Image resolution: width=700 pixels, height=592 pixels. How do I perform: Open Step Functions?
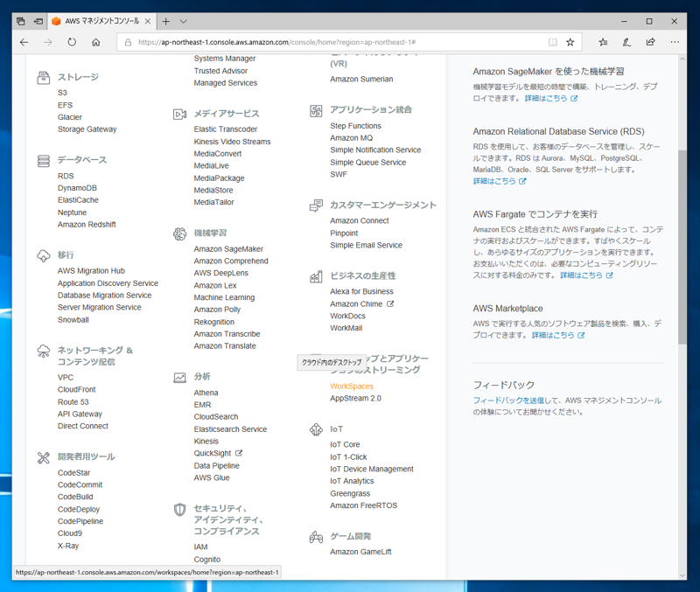point(356,126)
